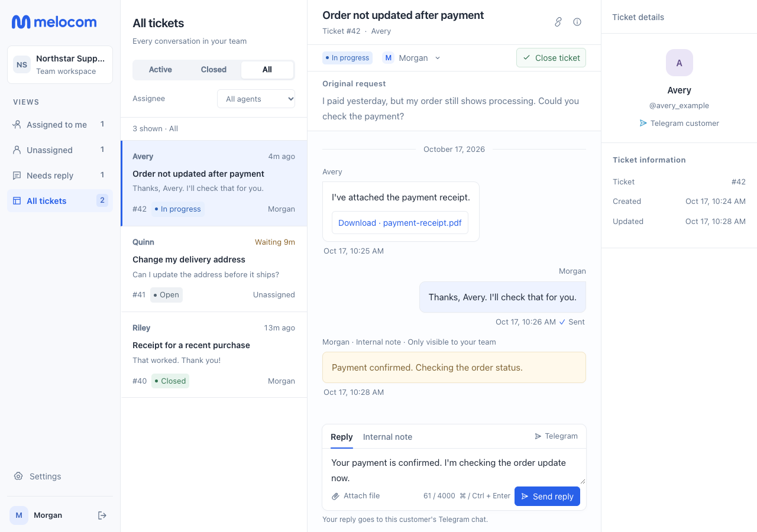Select the All tickets filter segment
Screen dimensions: 757x532
[x=267, y=70]
